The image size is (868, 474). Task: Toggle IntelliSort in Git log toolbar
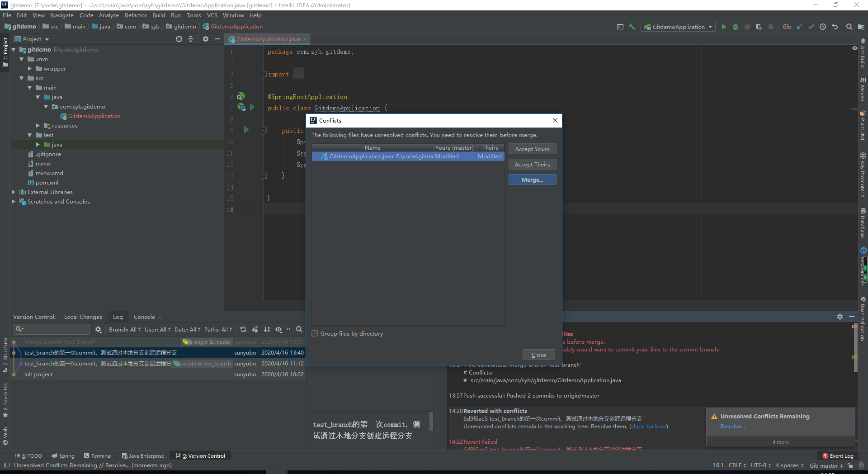point(267,329)
